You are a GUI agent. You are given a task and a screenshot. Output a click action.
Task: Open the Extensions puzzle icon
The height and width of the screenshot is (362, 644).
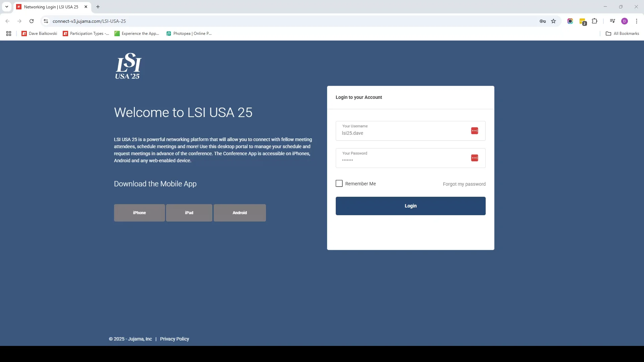[594, 21]
